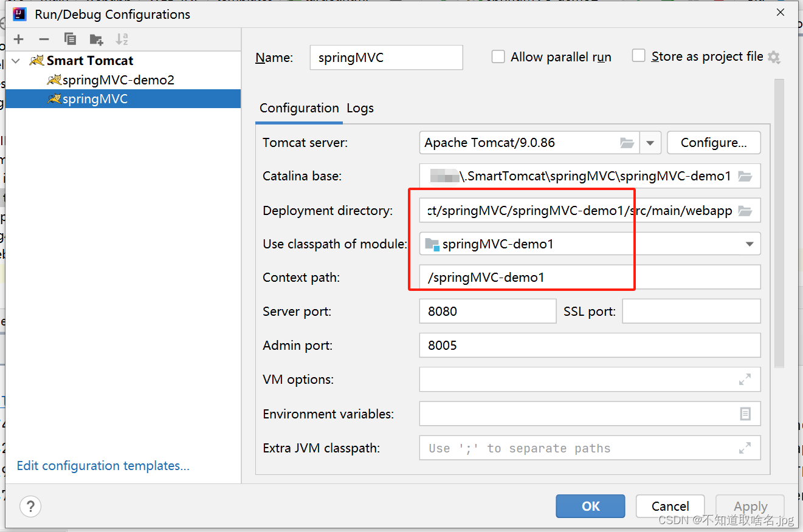Create a new configuration folder
Image resolution: width=803 pixels, height=532 pixels.
(96, 39)
